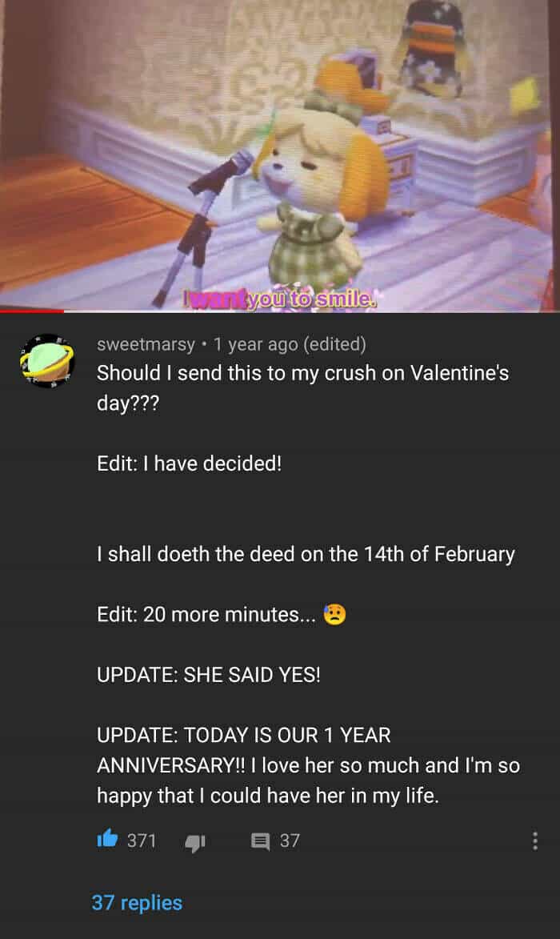Tap the "UPDATE: SHE SAID YES!" line
560x939 pixels.
click(x=209, y=675)
